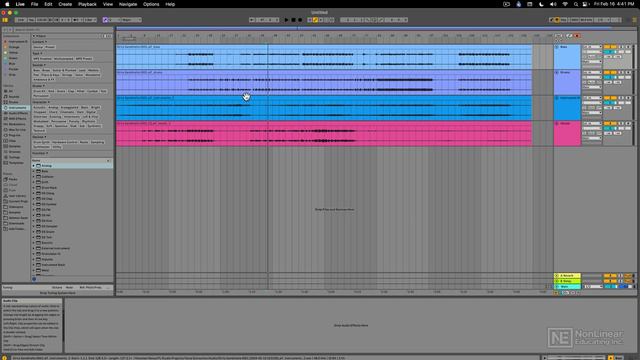Select the Meld instrument row
640x360 pixels.
click(x=72, y=270)
